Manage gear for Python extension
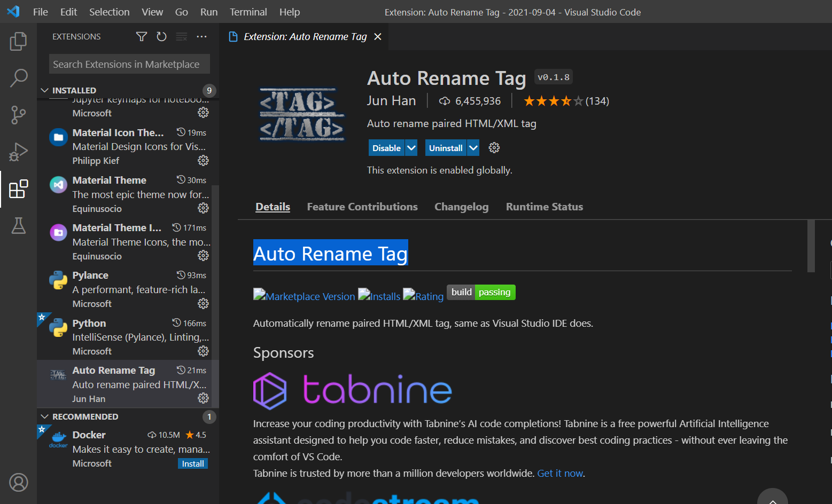The image size is (832, 504). [x=203, y=351]
